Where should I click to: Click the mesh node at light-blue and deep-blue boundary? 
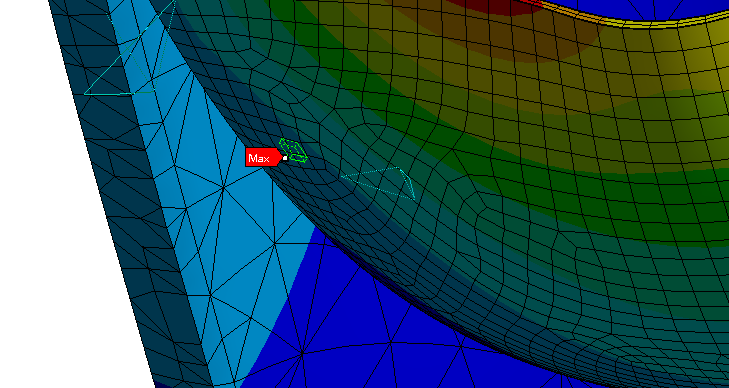[x=274, y=243]
